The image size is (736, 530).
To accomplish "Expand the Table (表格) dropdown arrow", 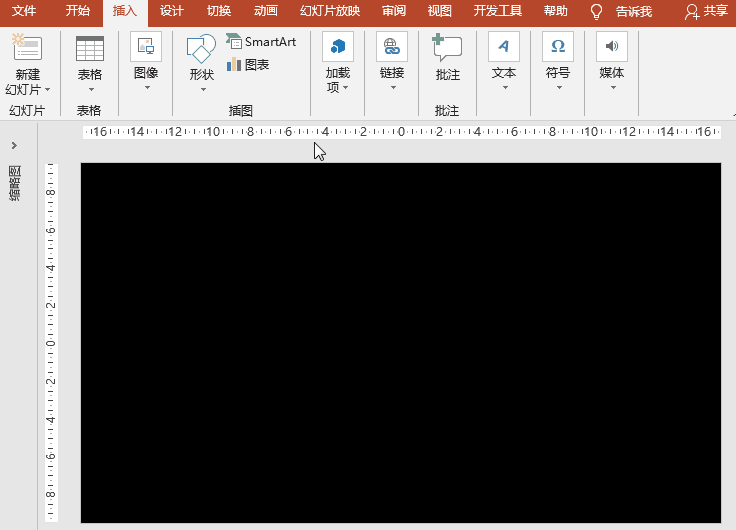I will [91, 89].
